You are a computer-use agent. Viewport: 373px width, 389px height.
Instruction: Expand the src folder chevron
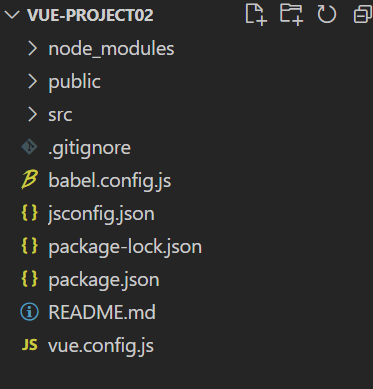[x=33, y=115]
